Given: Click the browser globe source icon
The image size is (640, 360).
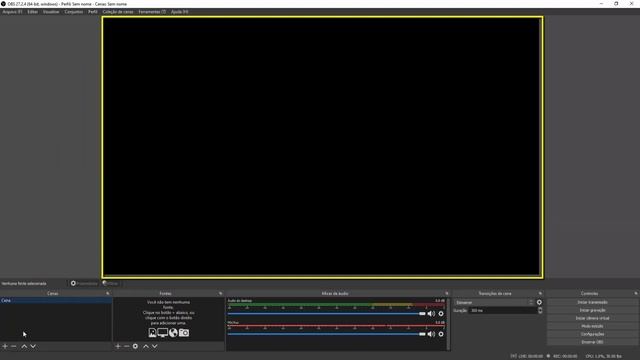Looking at the screenshot, I should click(x=173, y=333).
